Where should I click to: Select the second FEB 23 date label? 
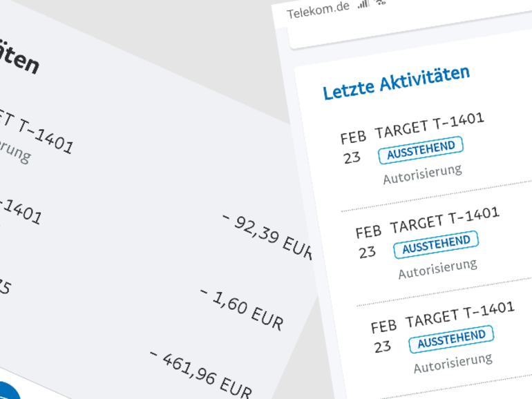pos(368,241)
